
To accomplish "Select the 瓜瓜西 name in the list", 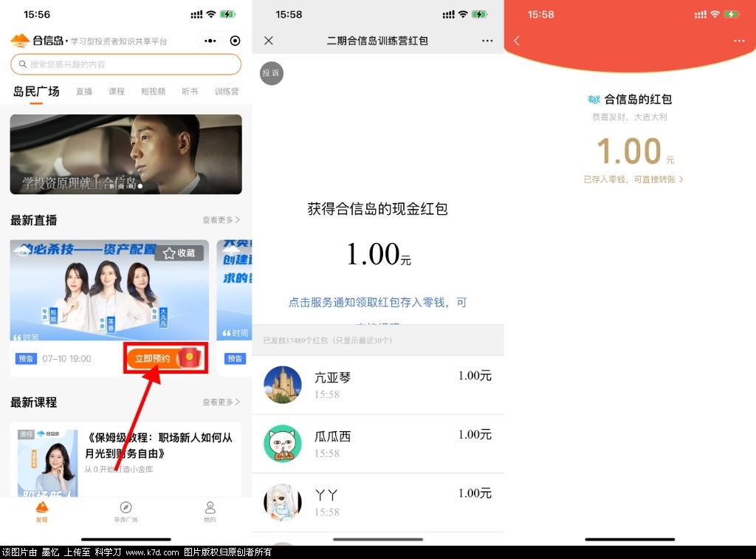I will point(332,436).
